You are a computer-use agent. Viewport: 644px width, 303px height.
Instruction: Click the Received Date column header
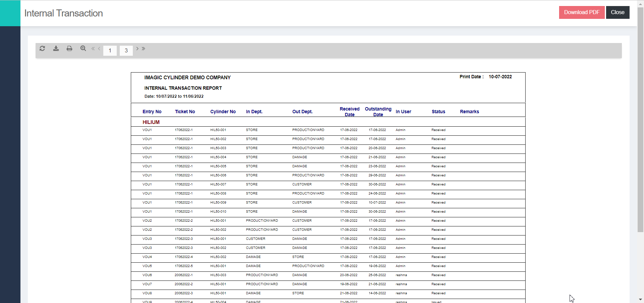(350, 112)
